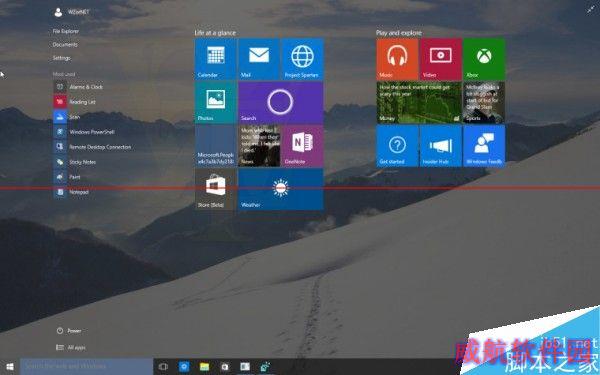Open the Power options menu
This screenshot has width=600, height=375.
click(x=69, y=331)
